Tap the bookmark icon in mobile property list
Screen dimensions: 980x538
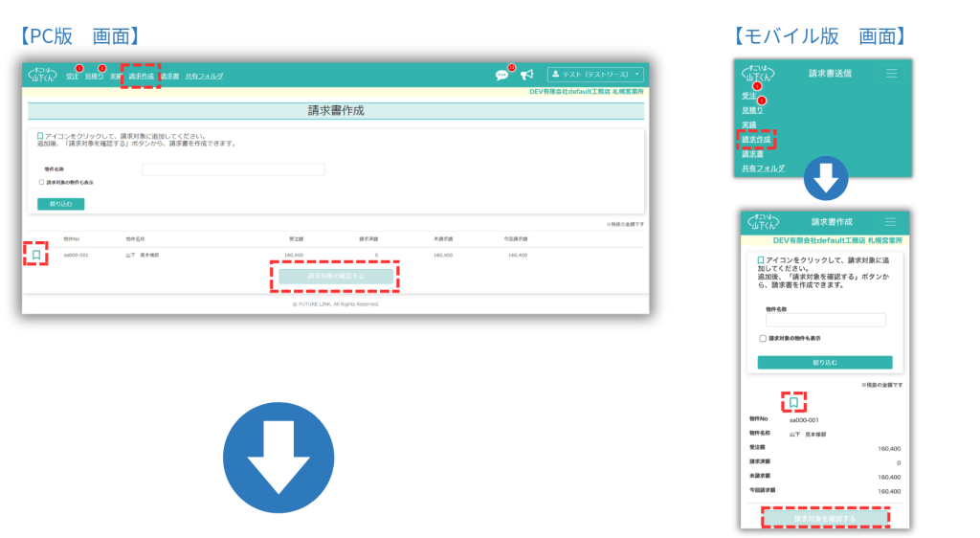pyautogui.click(x=793, y=403)
